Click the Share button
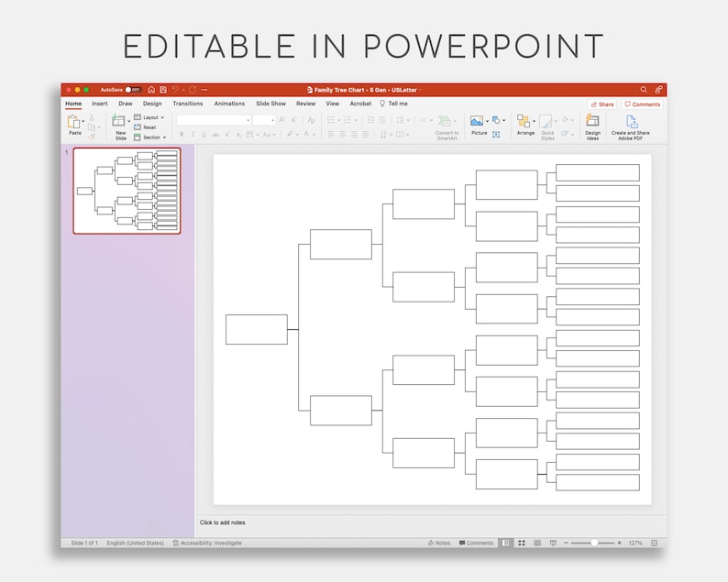 pos(601,104)
